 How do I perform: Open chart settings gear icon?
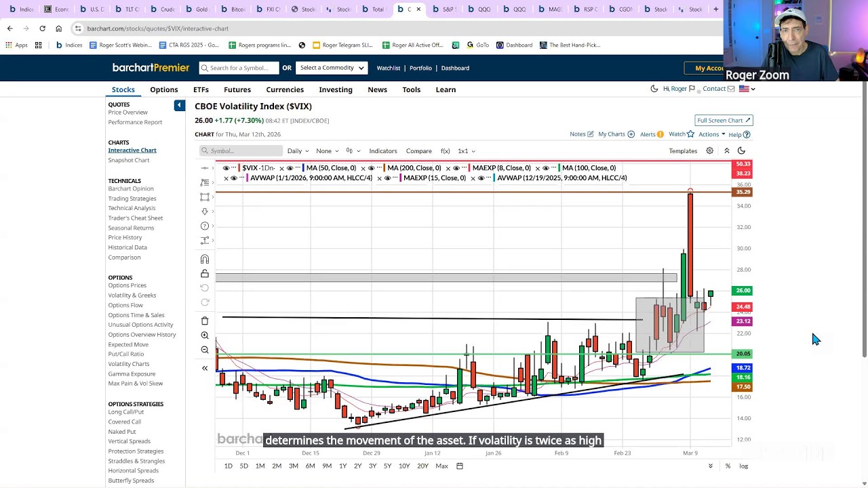(709, 151)
